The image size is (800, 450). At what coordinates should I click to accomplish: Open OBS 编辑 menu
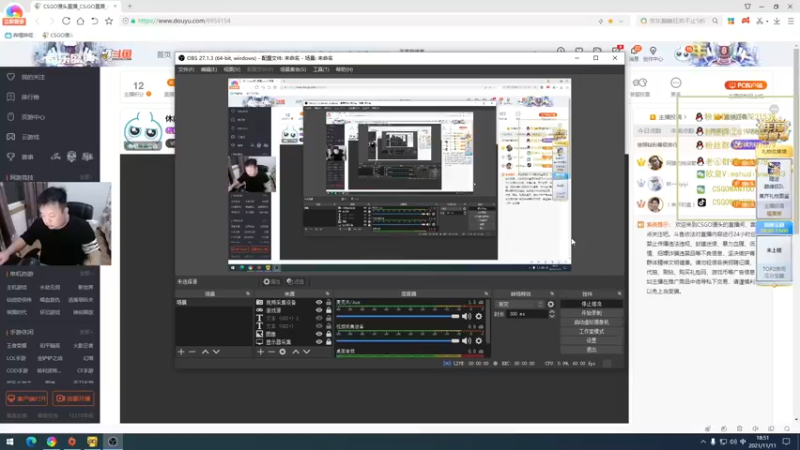click(x=208, y=69)
